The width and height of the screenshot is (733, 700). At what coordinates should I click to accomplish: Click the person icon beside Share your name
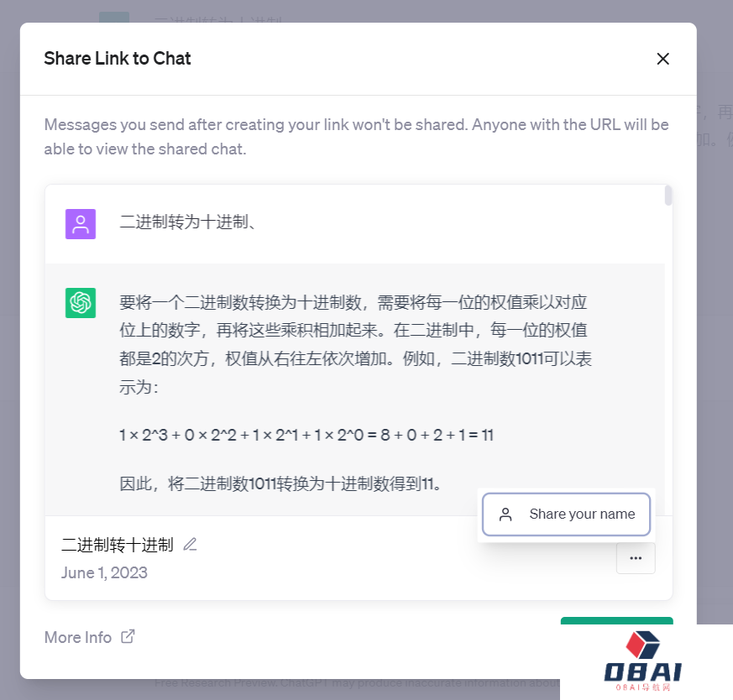[505, 514]
